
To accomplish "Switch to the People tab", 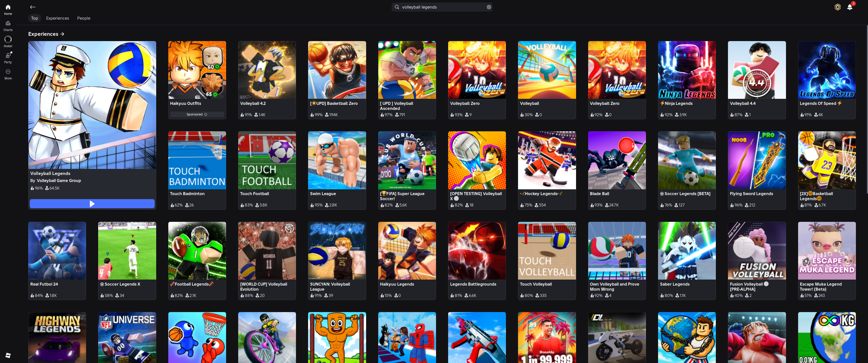I will (x=84, y=18).
